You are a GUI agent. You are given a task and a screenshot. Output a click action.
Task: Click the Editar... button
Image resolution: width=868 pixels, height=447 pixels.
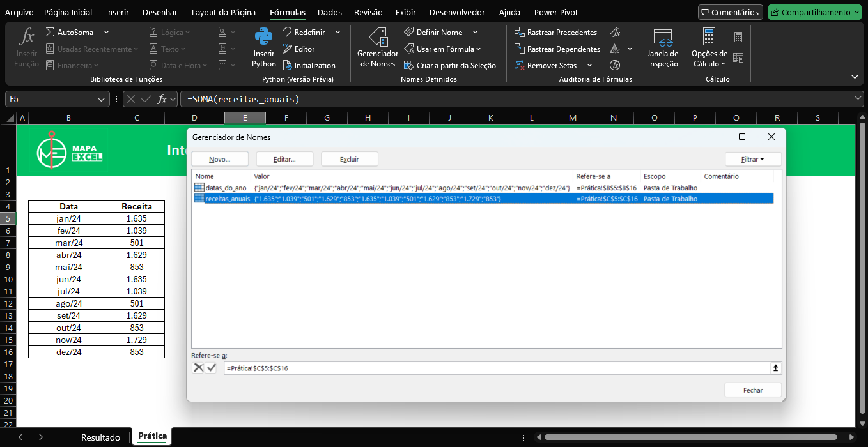pyautogui.click(x=284, y=159)
